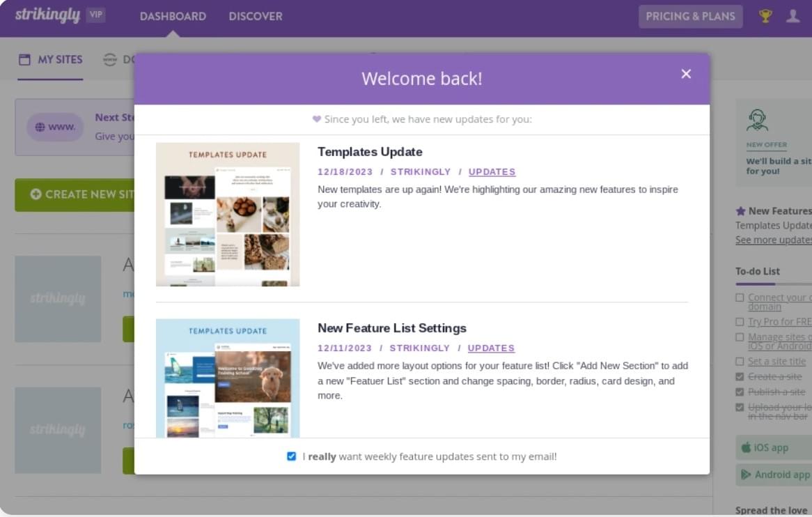Close the Welcome back dialog

point(686,74)
